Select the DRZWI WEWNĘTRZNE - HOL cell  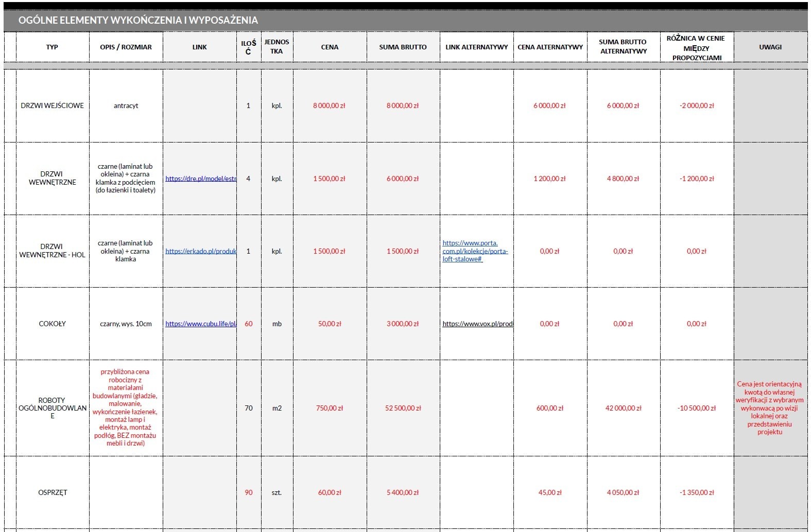tap(52, 251)
